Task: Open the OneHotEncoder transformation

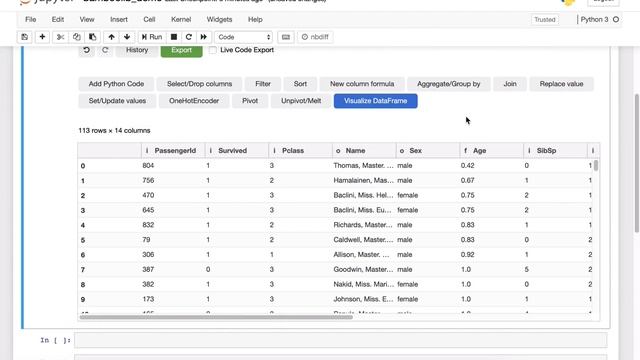Action: (194, 101)
